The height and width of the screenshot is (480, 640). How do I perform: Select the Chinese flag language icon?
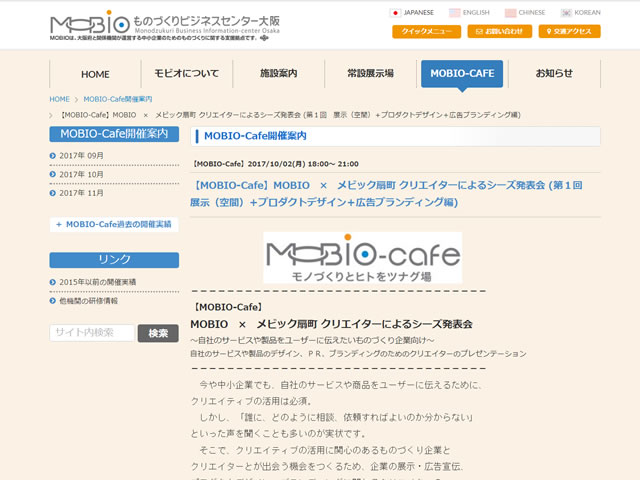(510, 13)
